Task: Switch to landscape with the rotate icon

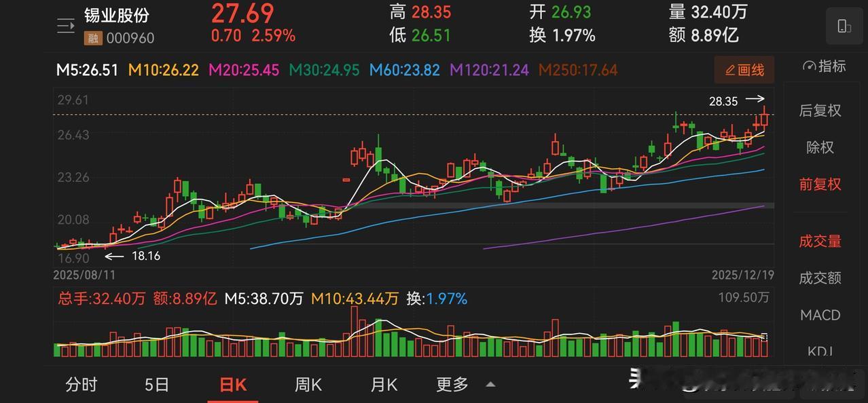Action: (x=844, y=26)
